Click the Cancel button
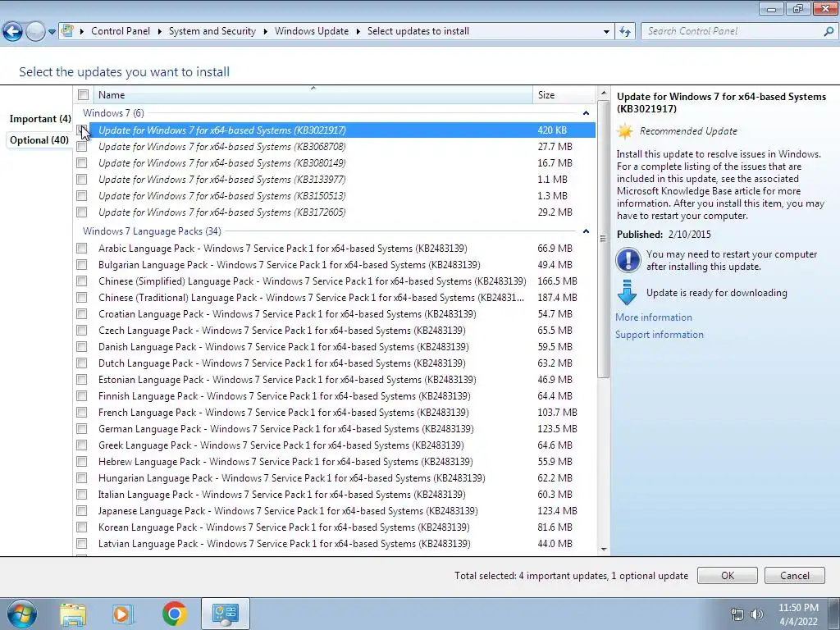 point(794,575)
